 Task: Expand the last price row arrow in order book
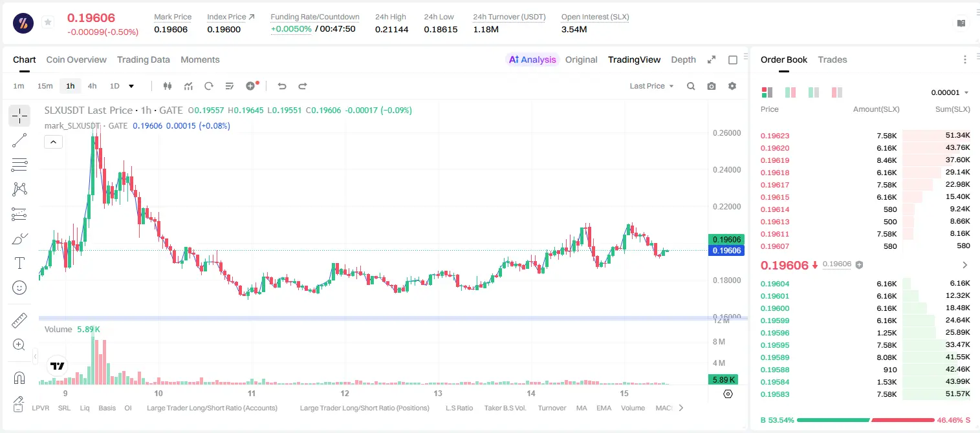[965, 265]
